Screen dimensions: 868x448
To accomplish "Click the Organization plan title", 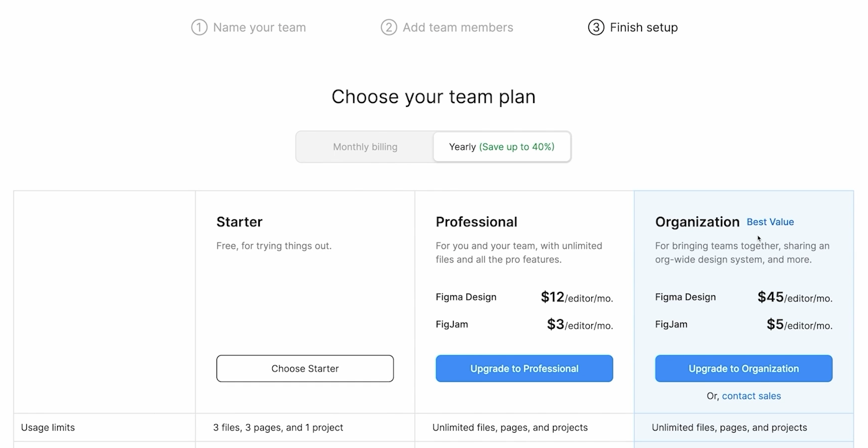I will tap(697, 222).
